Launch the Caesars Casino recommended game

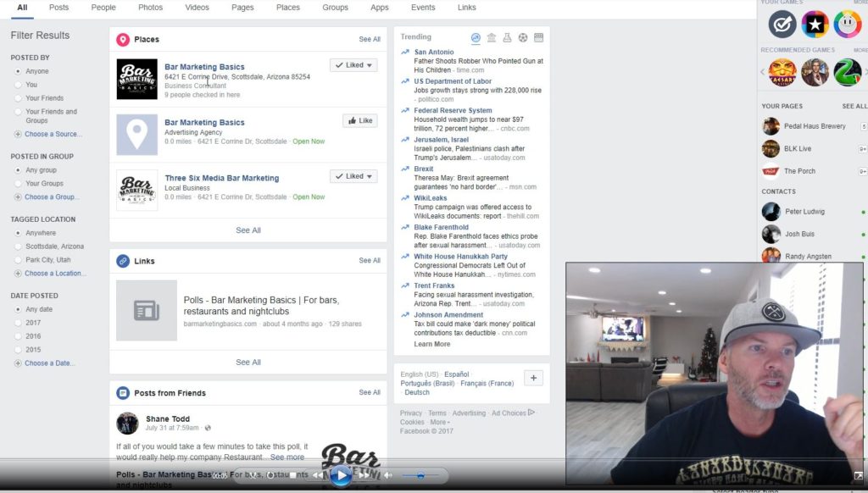(782, 72)
